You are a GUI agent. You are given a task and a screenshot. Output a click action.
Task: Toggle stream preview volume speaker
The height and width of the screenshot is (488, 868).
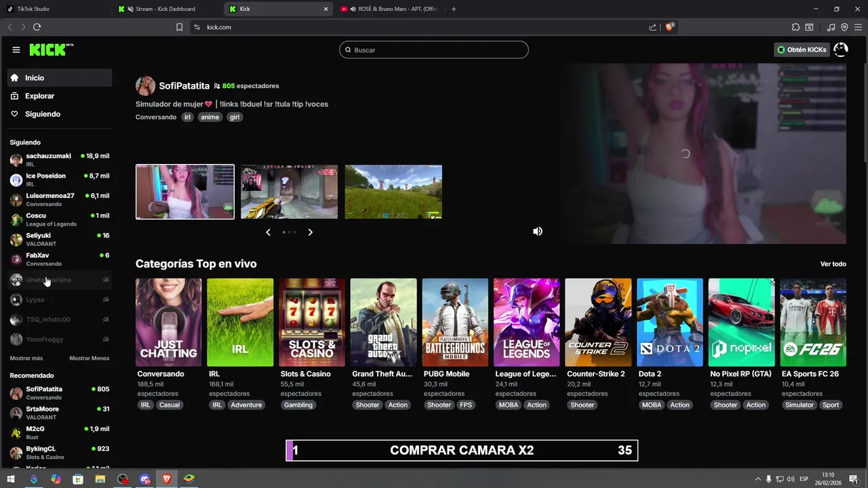click(538, 231)
